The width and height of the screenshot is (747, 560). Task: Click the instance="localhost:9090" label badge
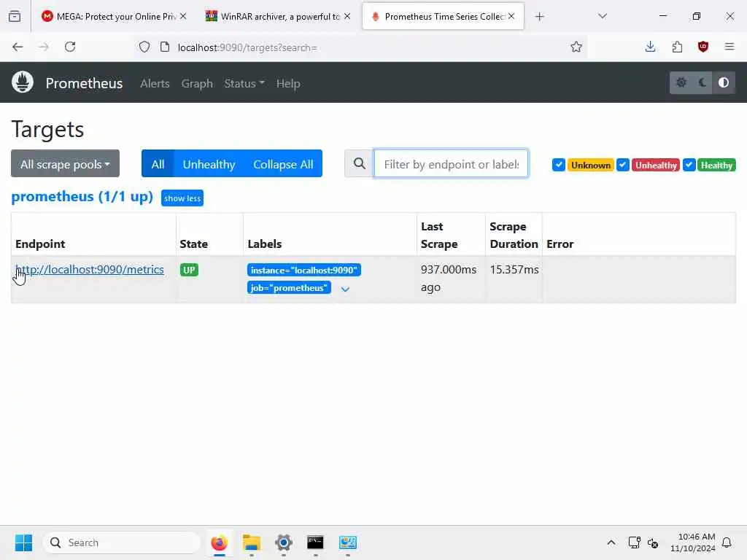click(304, 270)
